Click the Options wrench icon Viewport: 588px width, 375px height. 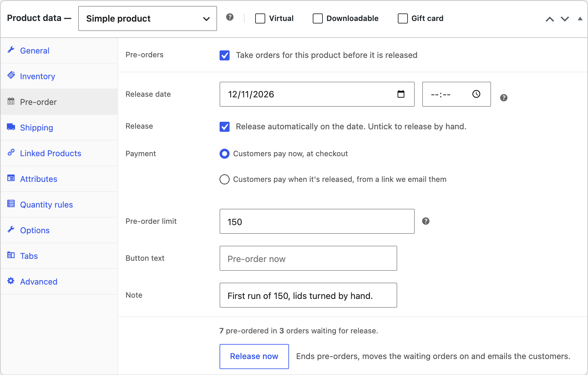coord(11,229)
